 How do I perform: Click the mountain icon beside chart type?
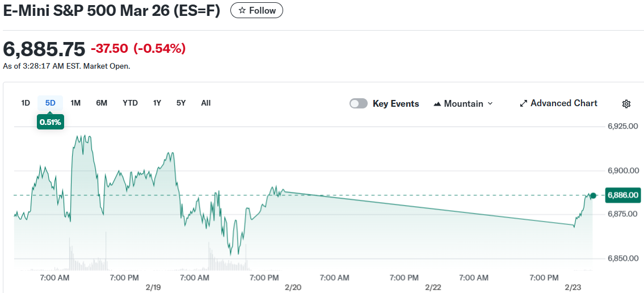[x=437, y=104]
